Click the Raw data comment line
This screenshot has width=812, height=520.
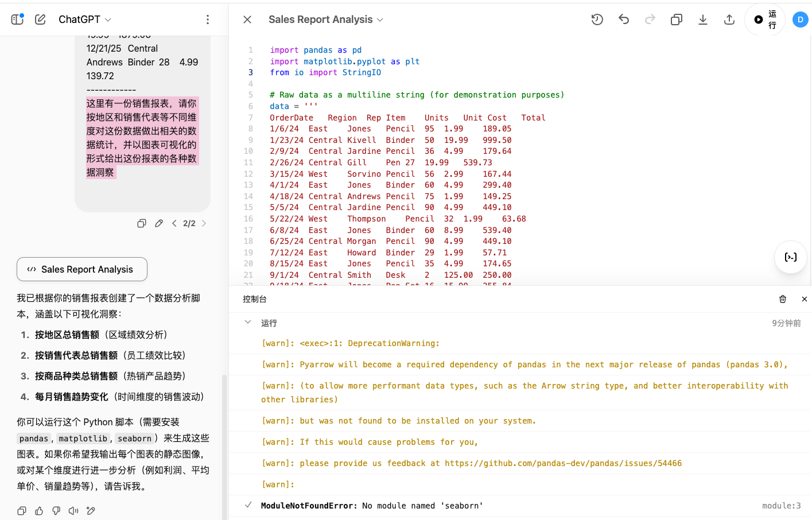(417, 95)
